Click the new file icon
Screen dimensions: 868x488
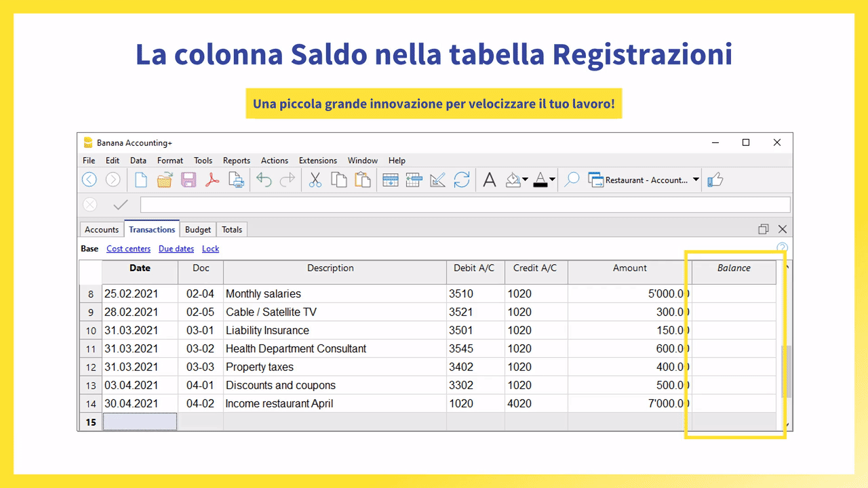click(141, 180)
